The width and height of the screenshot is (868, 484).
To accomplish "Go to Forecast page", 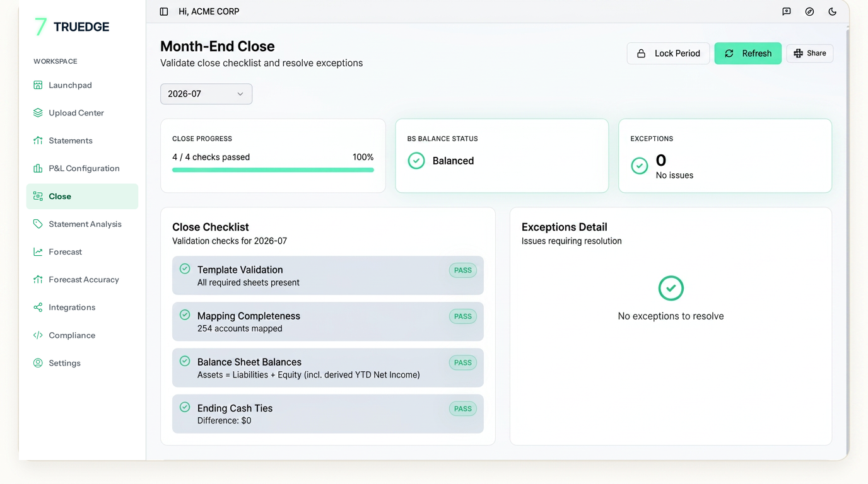I will 82,251.
